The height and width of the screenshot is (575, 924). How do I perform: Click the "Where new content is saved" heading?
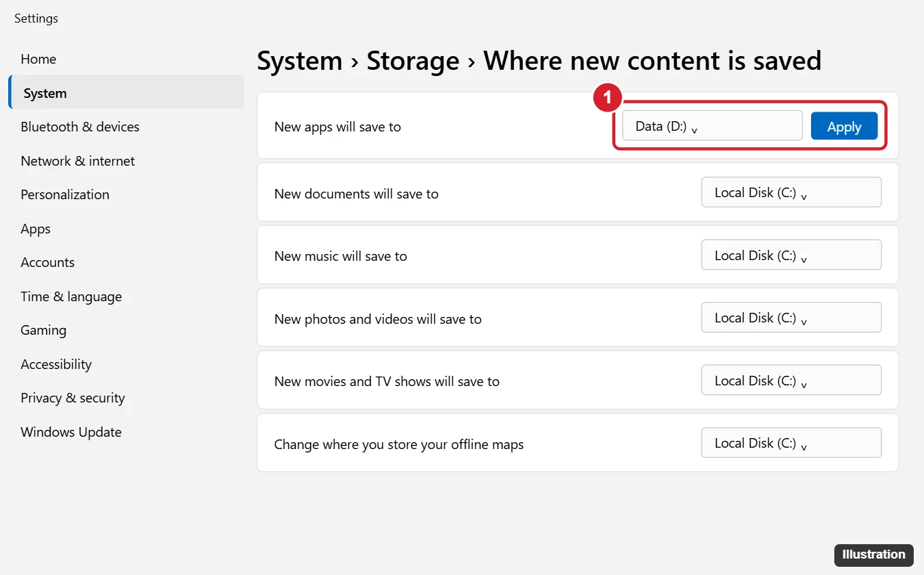point(652,61)
